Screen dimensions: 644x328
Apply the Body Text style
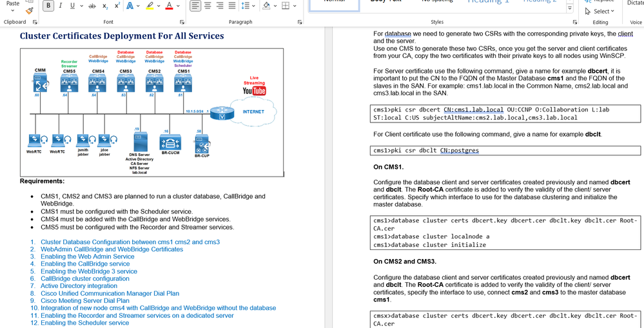coord(385,2)
